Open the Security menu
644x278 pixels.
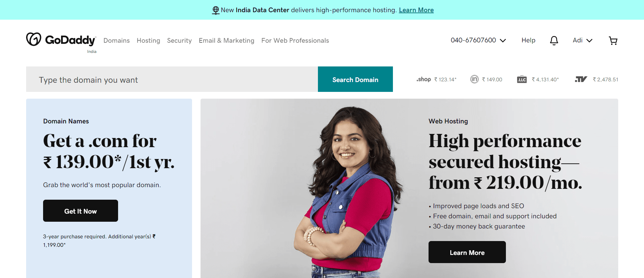click(x=179, y=41)
